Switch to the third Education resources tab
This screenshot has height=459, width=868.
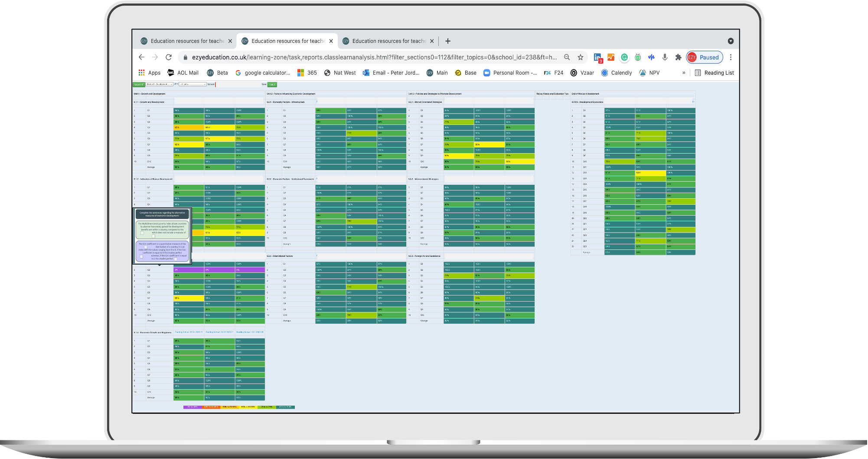tap(388, 41)
